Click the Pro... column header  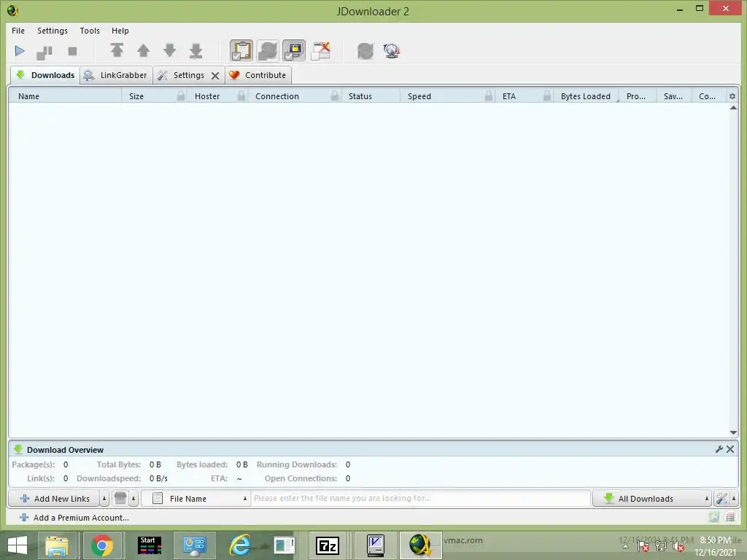pos(636,96)
